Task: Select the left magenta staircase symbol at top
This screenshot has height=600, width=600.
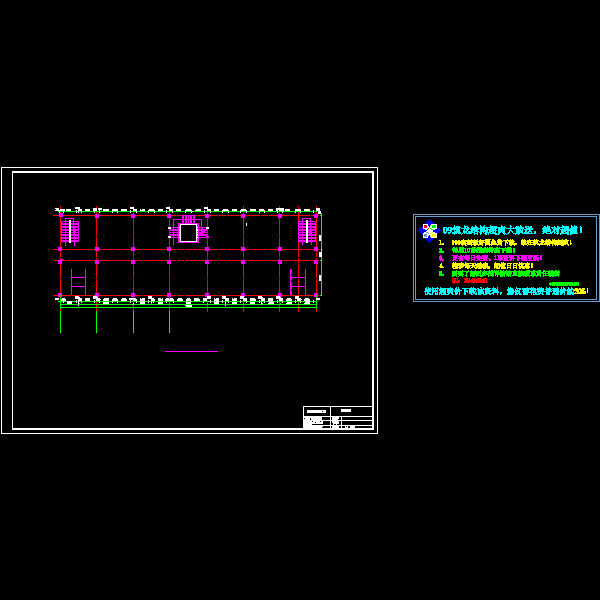Action: tap(69, 231)
